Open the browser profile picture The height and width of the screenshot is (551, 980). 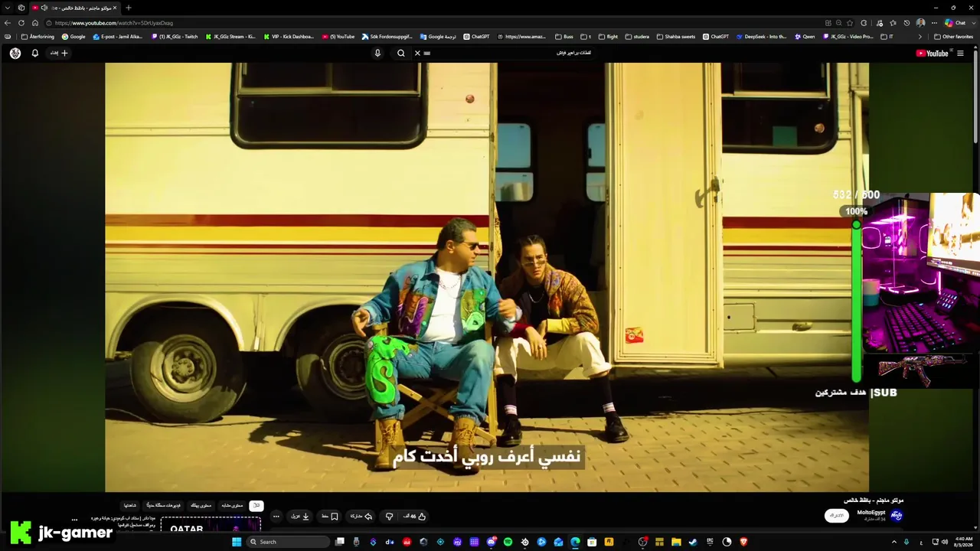(920, 23)
